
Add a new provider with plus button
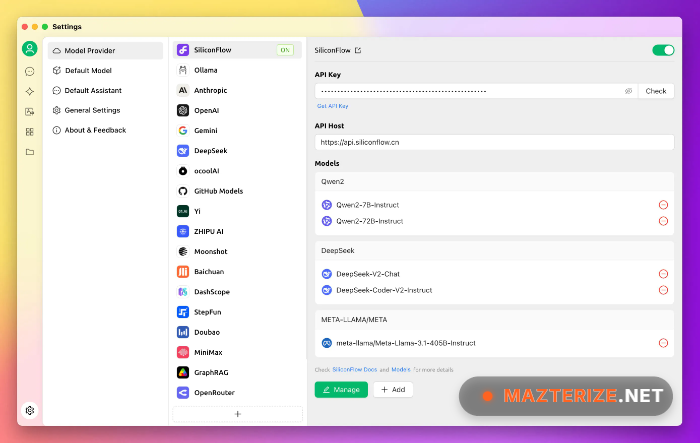point(238,414)
